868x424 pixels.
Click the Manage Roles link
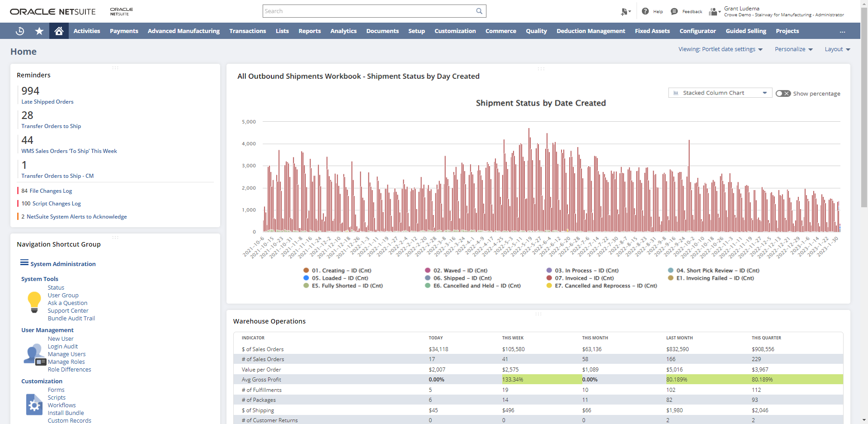tap(66, 362)
